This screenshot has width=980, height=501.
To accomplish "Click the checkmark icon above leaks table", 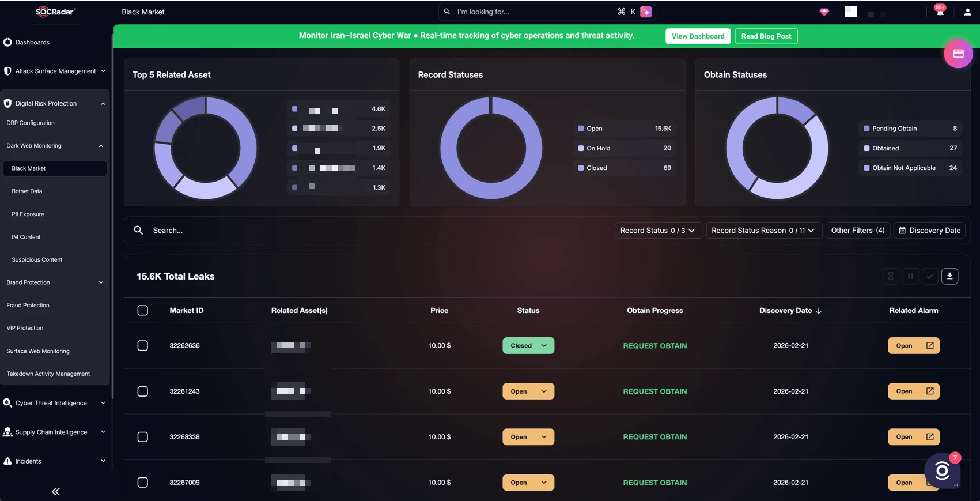I will point(930,276).
